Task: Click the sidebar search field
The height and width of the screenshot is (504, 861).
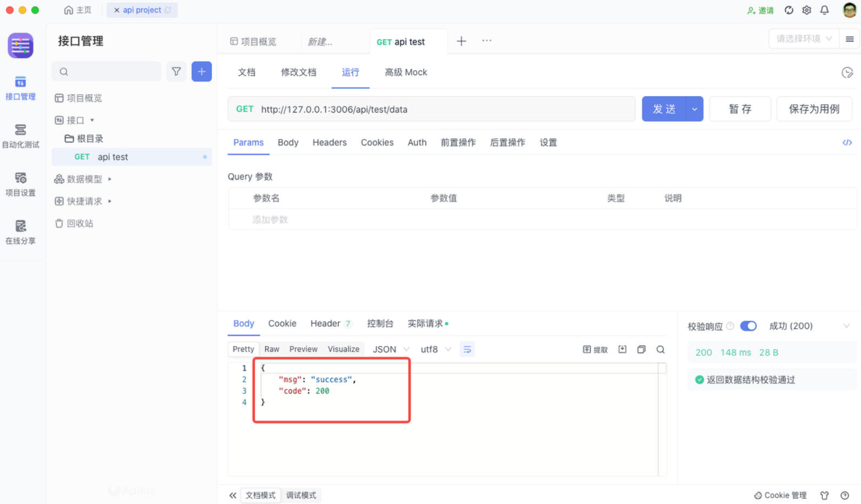Action: coord(107,71)
